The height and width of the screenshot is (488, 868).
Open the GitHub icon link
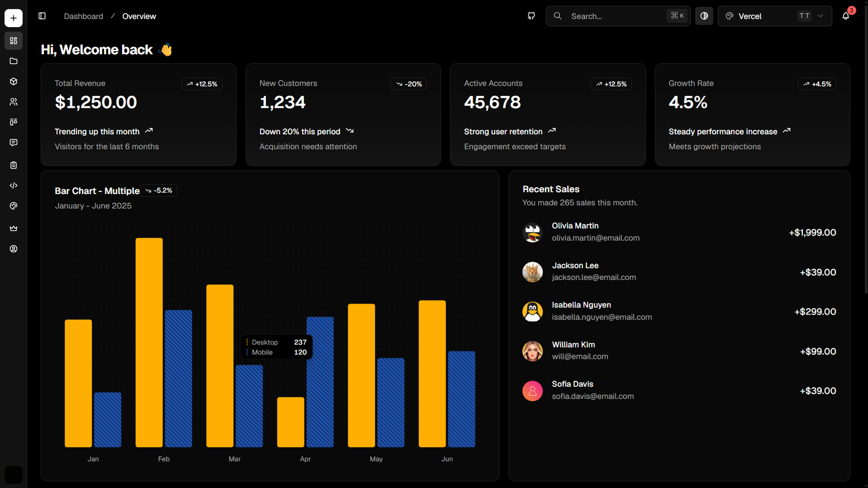(x=531, y=16)
